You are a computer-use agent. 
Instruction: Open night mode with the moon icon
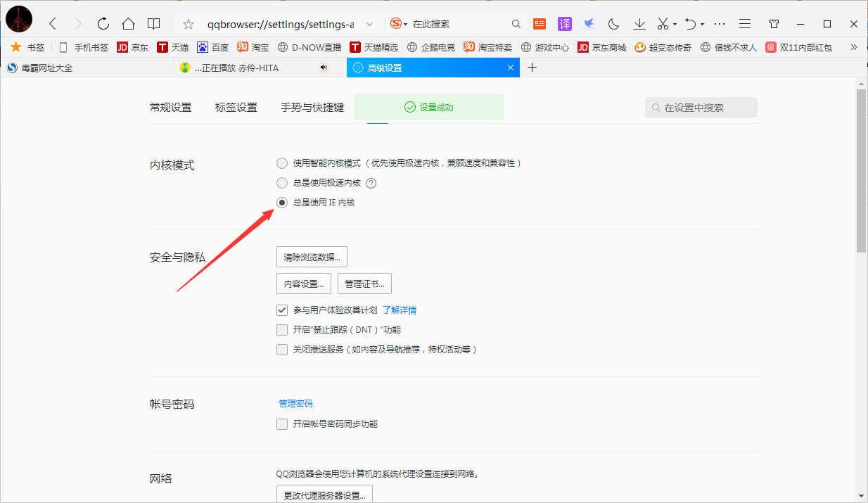pyautogui.click(x=613, y=23)
